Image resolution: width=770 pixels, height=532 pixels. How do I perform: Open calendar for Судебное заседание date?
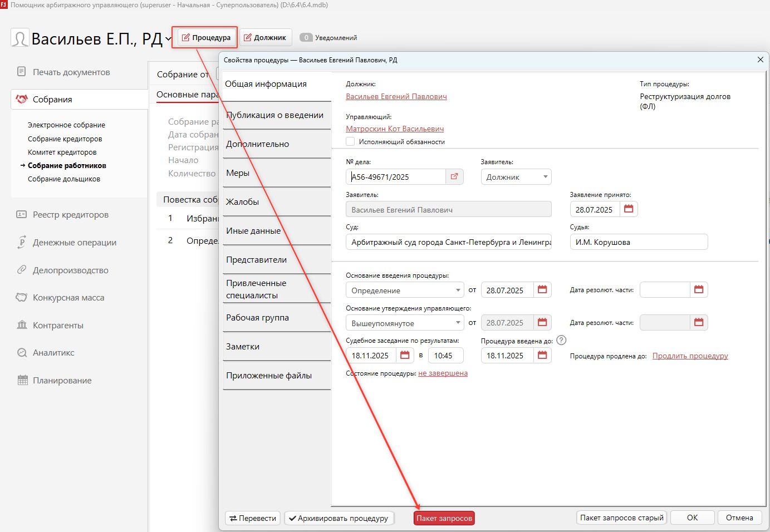click(405, 356)
